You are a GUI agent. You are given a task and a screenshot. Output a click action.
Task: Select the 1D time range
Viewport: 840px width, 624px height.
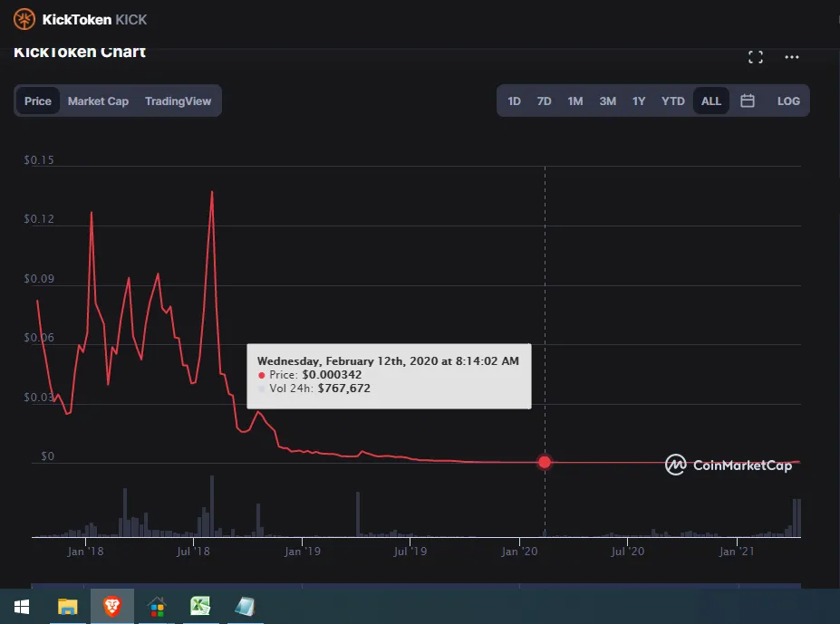click(514, 101)
